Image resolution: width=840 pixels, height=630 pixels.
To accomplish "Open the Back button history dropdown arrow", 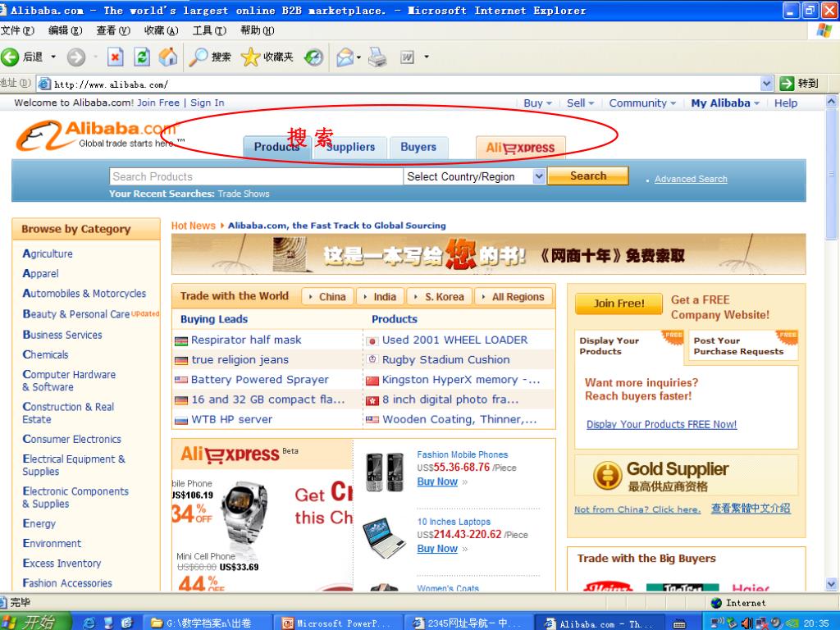I will pyautogui.click(x=53, y=57).
